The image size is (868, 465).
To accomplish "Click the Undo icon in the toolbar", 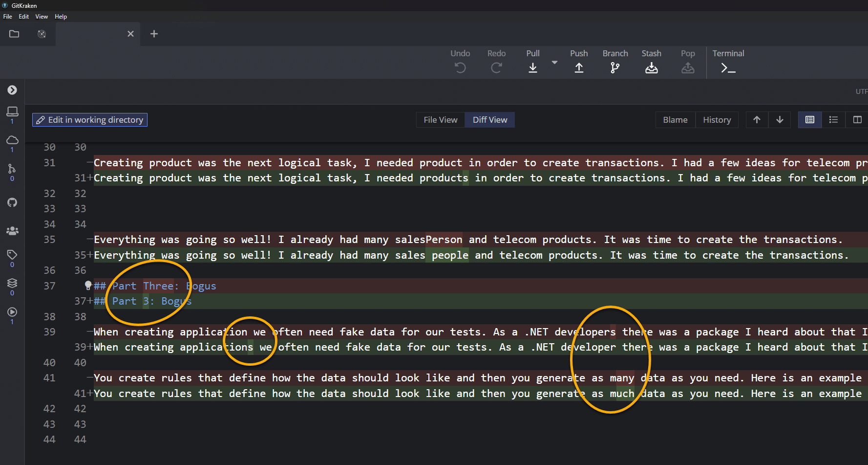I will point(460,67).
